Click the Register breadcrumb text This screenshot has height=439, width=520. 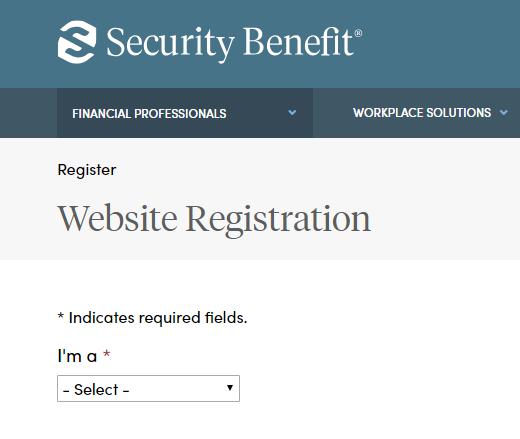[87, 170]
